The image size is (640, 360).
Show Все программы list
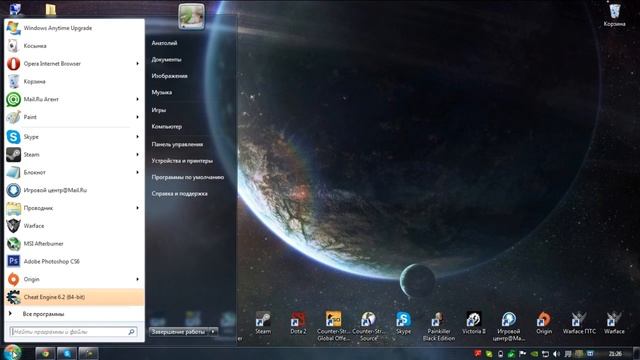pos(43,314)
